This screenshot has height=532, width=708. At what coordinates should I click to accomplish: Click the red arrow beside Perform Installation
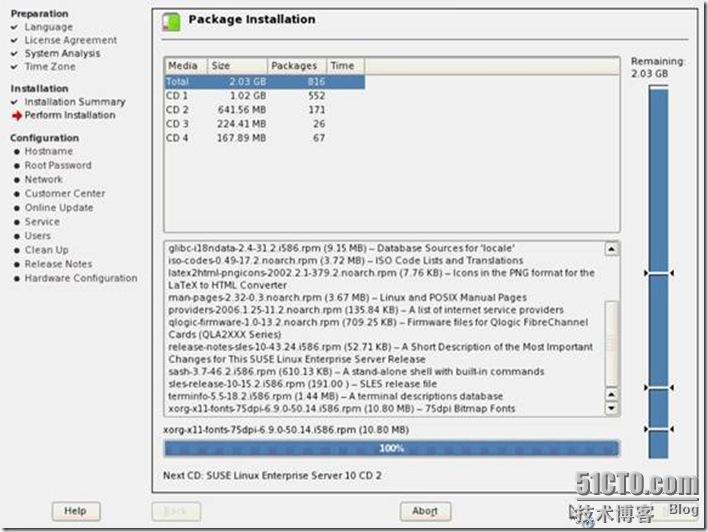17,116
